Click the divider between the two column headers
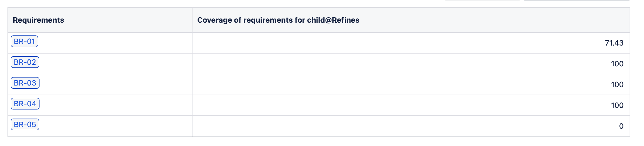 coord(192,20)
